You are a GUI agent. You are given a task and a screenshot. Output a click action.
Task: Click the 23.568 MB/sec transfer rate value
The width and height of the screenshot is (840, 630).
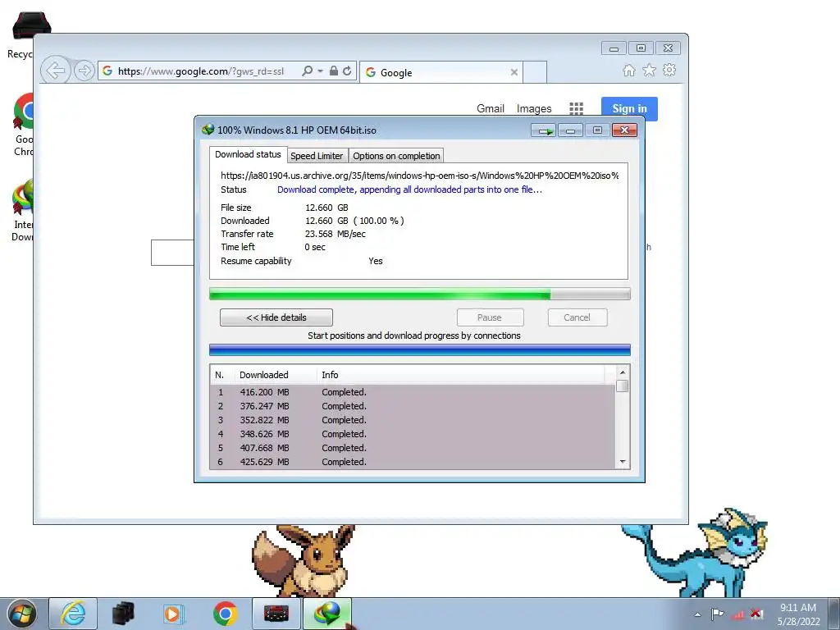click(336, 234)
